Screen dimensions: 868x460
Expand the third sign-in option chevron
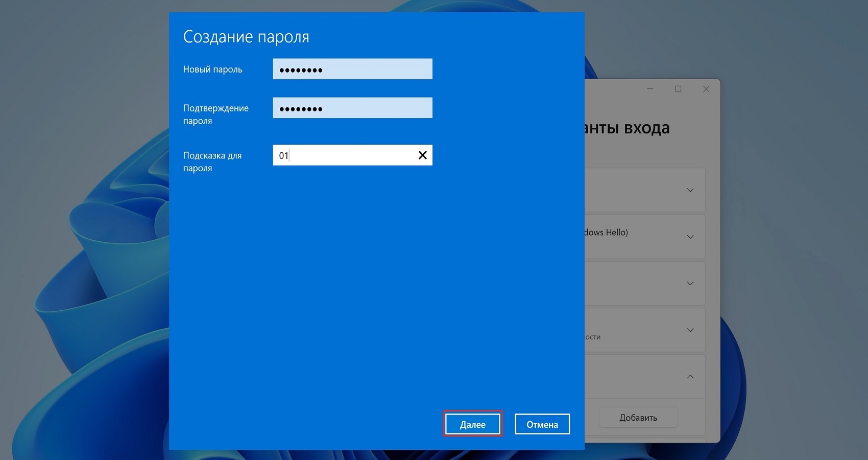pos(690,284)
